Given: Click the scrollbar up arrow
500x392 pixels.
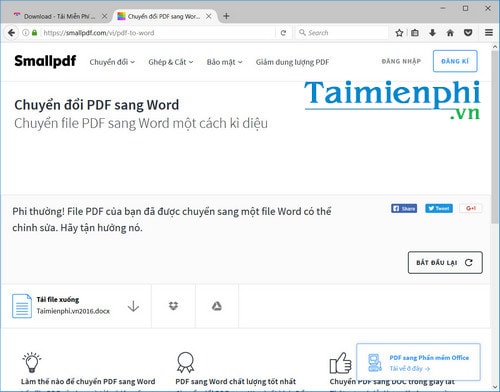Looking at the screenshot, I should coord(495,47).
